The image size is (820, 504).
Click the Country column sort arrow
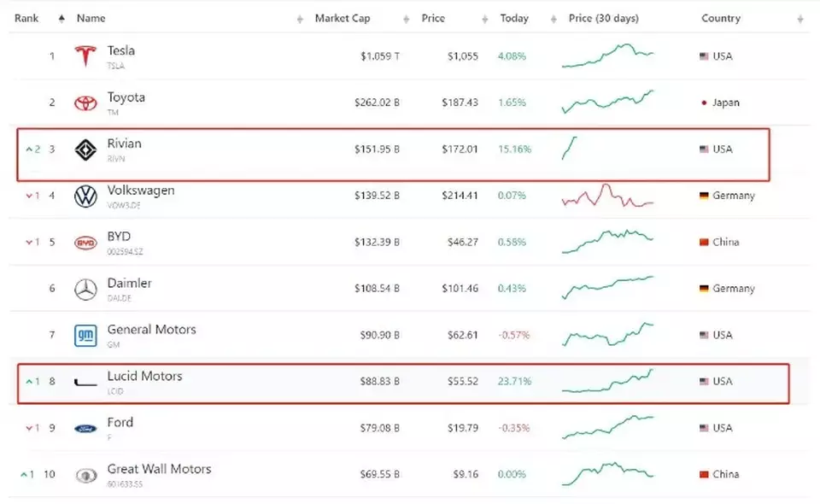pos(800,20)
